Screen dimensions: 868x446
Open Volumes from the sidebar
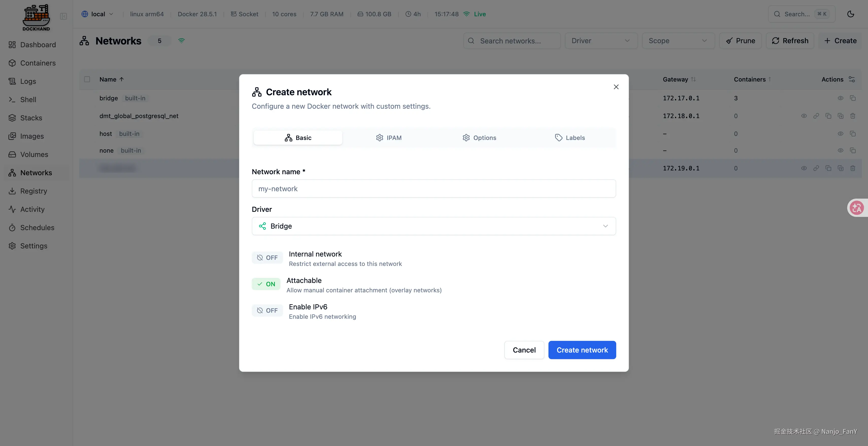point(36,154)
